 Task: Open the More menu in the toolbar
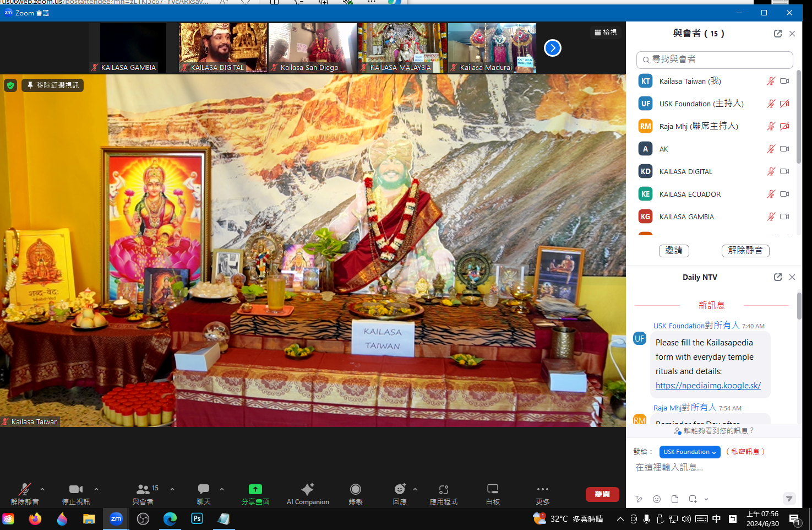(x=542, y=489)
